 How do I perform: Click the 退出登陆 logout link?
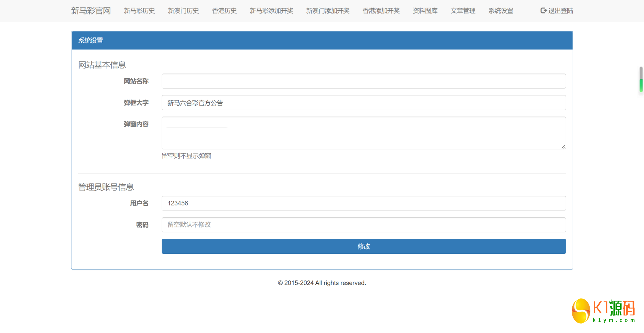click(560, 11)
